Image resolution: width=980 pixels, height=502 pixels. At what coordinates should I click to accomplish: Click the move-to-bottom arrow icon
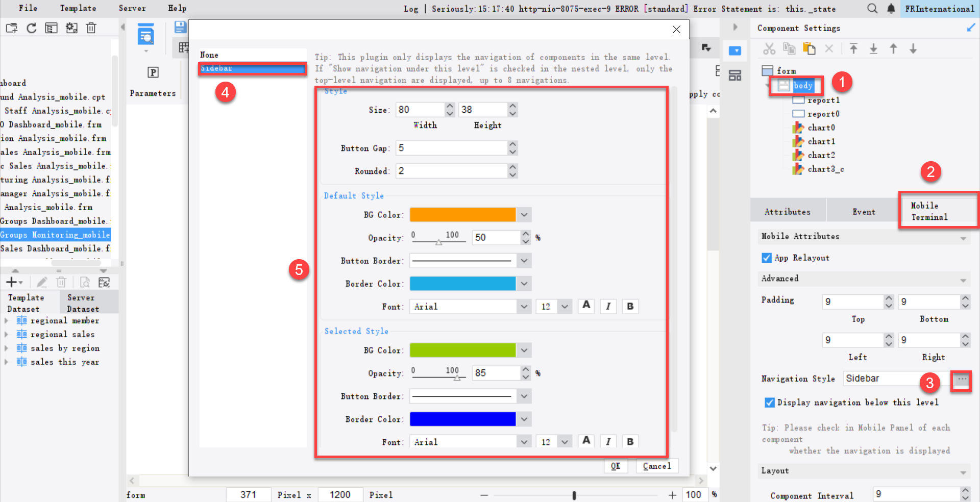click(873, 48)
